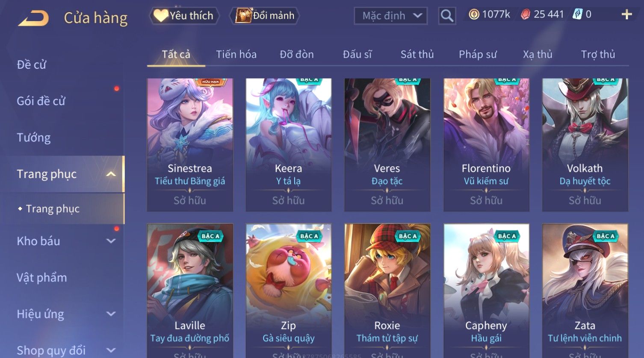This screenshot has height=358, width=644.
Task: Expand the Kho báu sidebar section
Action: click(111, 241)
